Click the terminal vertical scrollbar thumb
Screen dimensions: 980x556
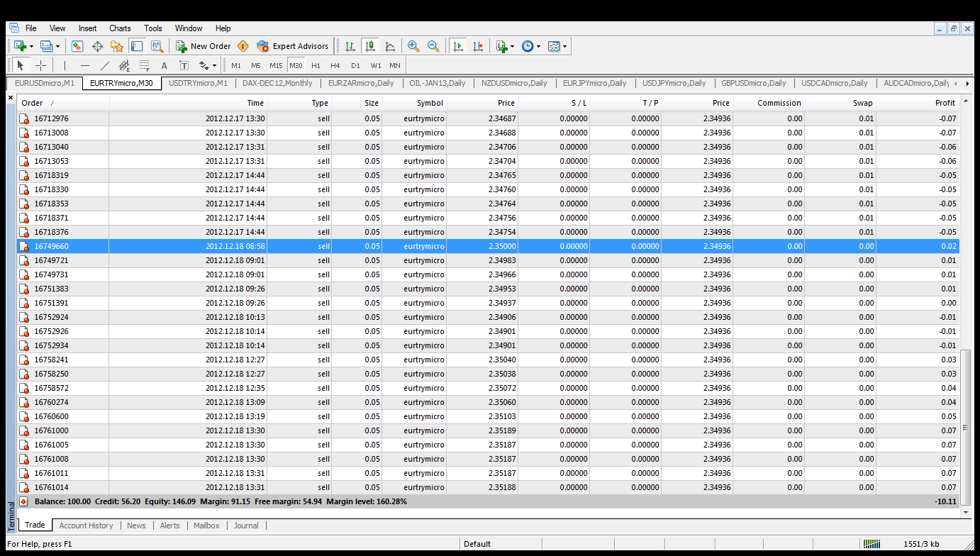[964, 423]
